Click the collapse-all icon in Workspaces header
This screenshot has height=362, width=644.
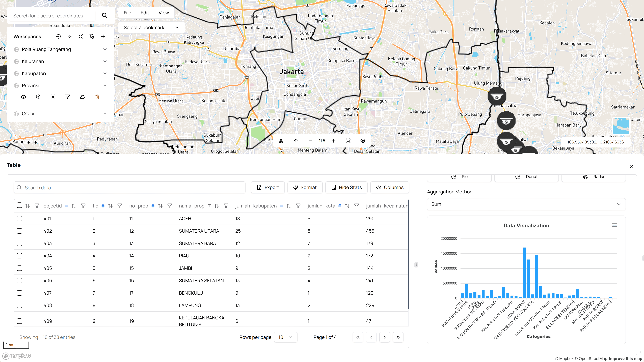coord(80,36)
